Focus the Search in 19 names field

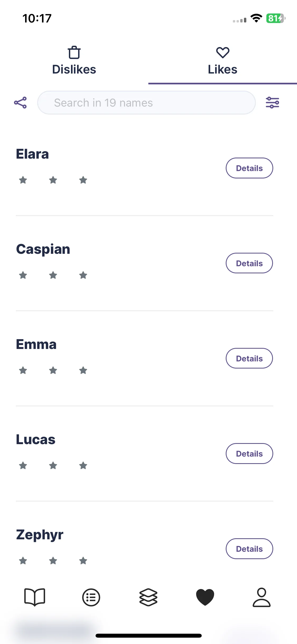147,103
